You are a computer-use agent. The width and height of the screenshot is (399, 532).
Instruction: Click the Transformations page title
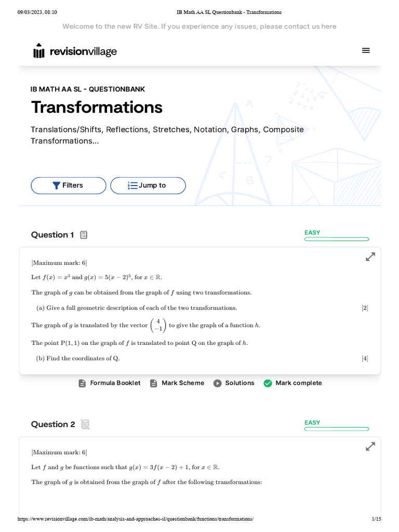click(x=97, y=108)
